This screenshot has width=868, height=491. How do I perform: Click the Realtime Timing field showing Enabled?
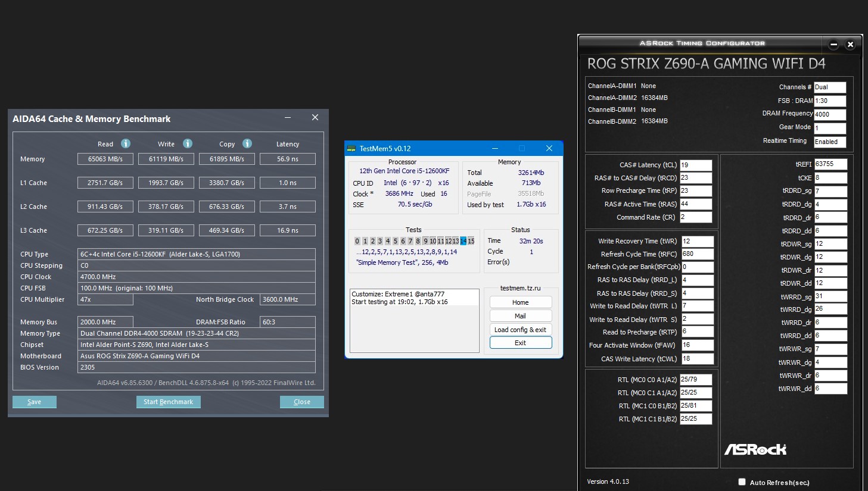click(x=830, y=142)
